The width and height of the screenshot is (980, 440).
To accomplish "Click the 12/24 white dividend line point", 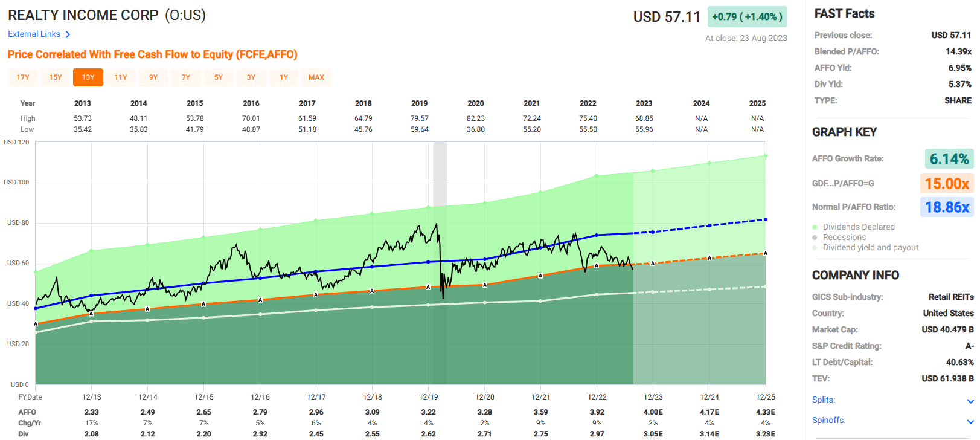I will pyautogui.click(x=709, y=289).
